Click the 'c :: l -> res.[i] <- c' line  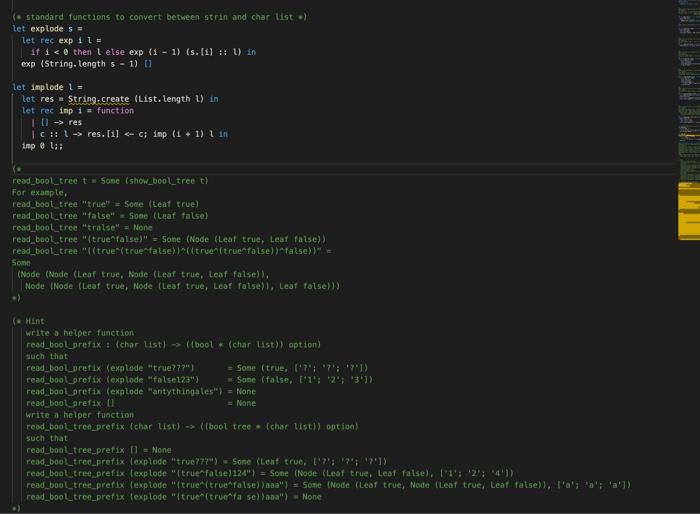(x=129, y=134)
